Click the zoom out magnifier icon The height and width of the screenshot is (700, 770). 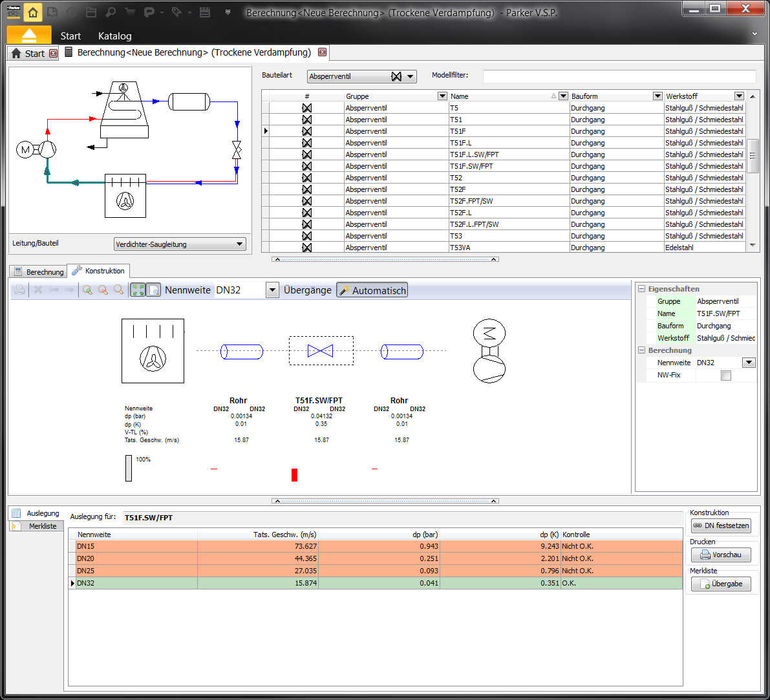coord(103,290)
